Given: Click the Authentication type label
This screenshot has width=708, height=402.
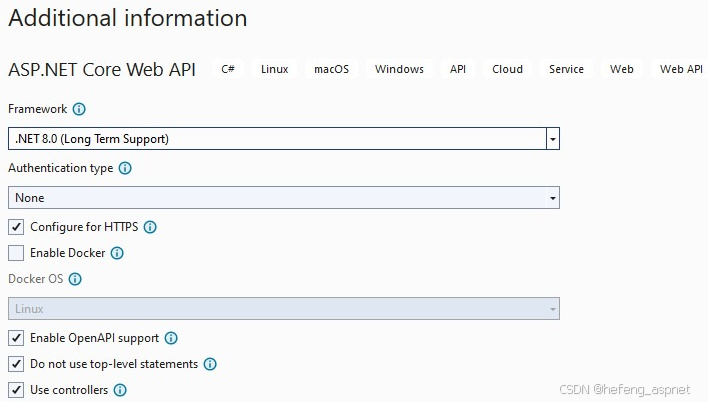Looking at the screenshot, I should point(61,168).
